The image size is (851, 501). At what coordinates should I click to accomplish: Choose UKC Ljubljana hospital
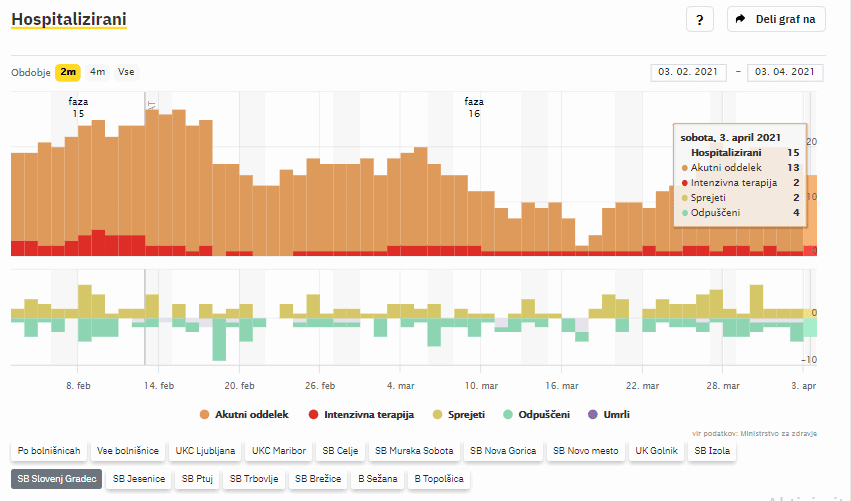pyautogui.click(x=204, y=451)
